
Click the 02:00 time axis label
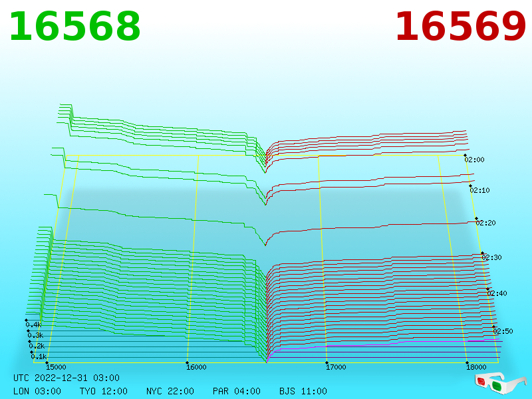[474, 160]
